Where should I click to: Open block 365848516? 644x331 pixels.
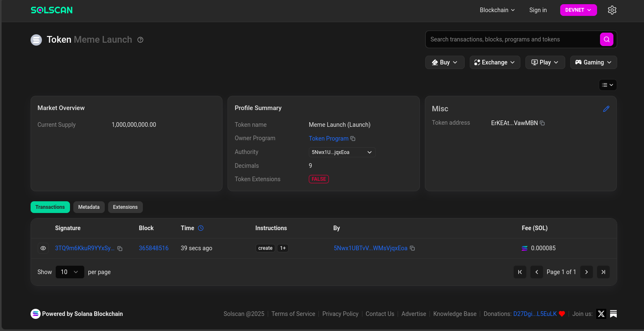click(x=154, y=248)
